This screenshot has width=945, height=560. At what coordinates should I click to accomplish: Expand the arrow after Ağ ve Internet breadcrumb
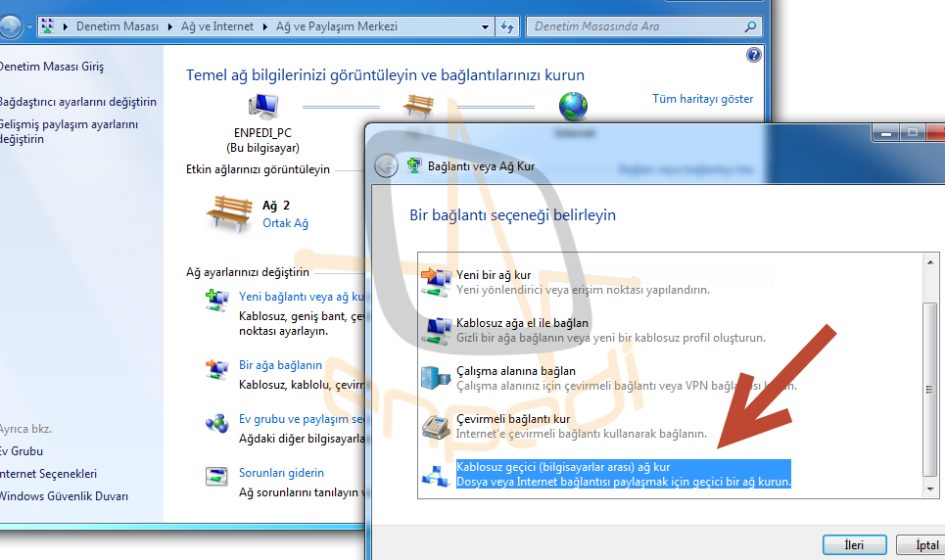(264, 26)
